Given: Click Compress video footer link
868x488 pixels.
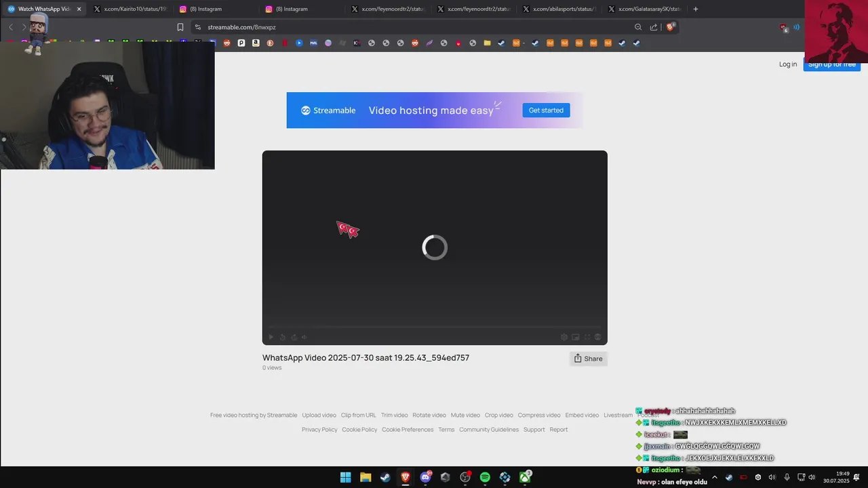Looking at the screenshot, I should click(539, 415).
